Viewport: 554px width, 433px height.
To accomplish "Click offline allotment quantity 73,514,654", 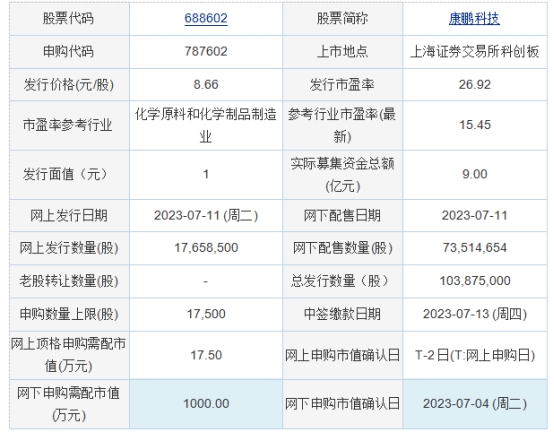I will (475, 248).
